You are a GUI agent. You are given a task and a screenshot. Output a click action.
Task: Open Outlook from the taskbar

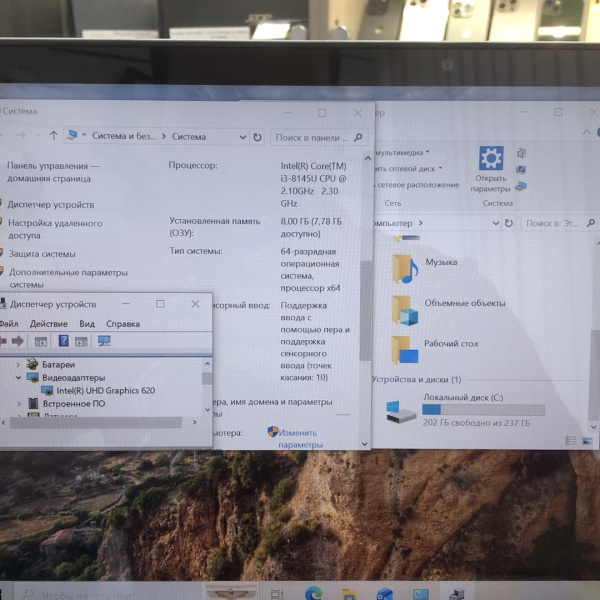(x=385, y=594)
